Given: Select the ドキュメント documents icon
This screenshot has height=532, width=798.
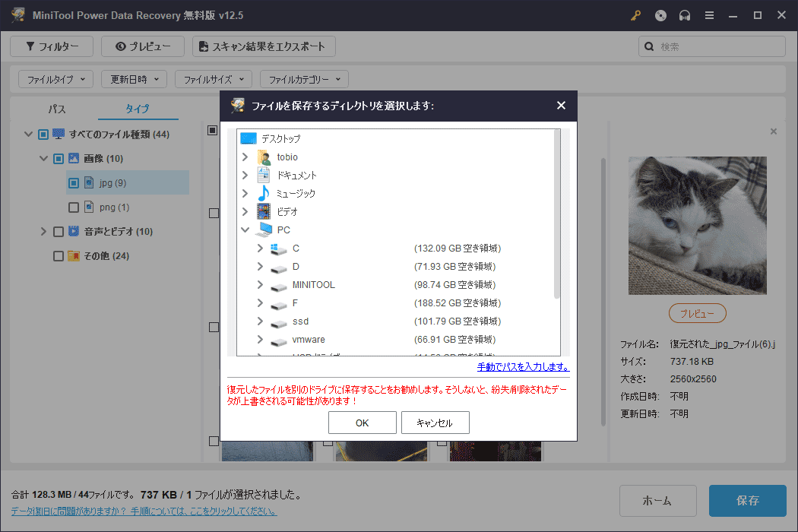Looking at the screenshot, I should [264, 175].
